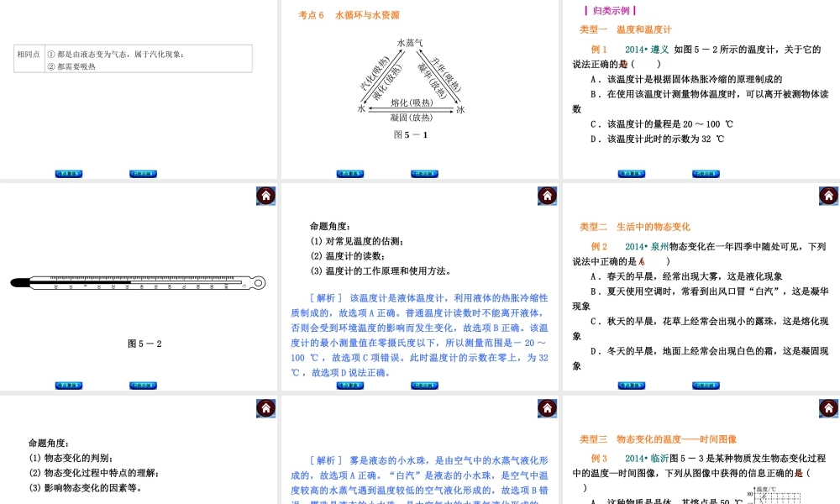Screen dimensions: 840x504
Task: Click option C 该温度计的量程是20~100℃
Action: pyautogui.click(x=662, y=124)
